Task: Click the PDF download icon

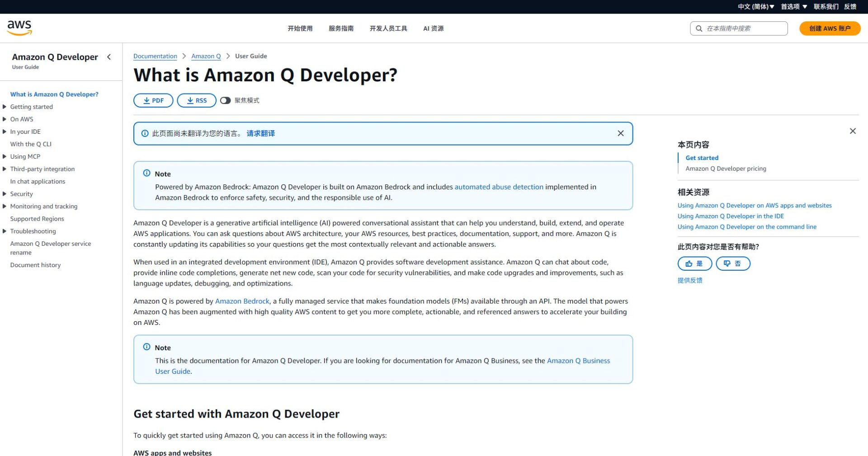Action: [x=146, y=100]
